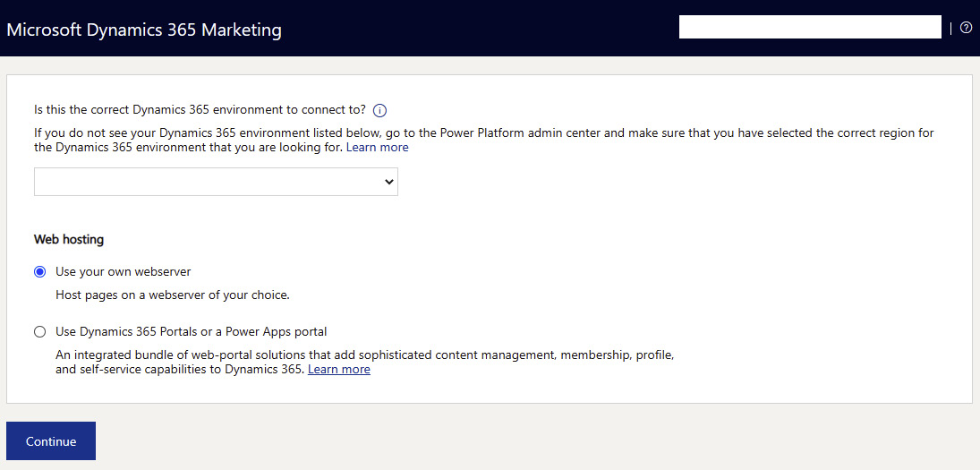The height and width of the screenshot is (470, 980).
Task: Click Microsoft Dynamics 365 Marketing title
Action: tap(144, 30)
